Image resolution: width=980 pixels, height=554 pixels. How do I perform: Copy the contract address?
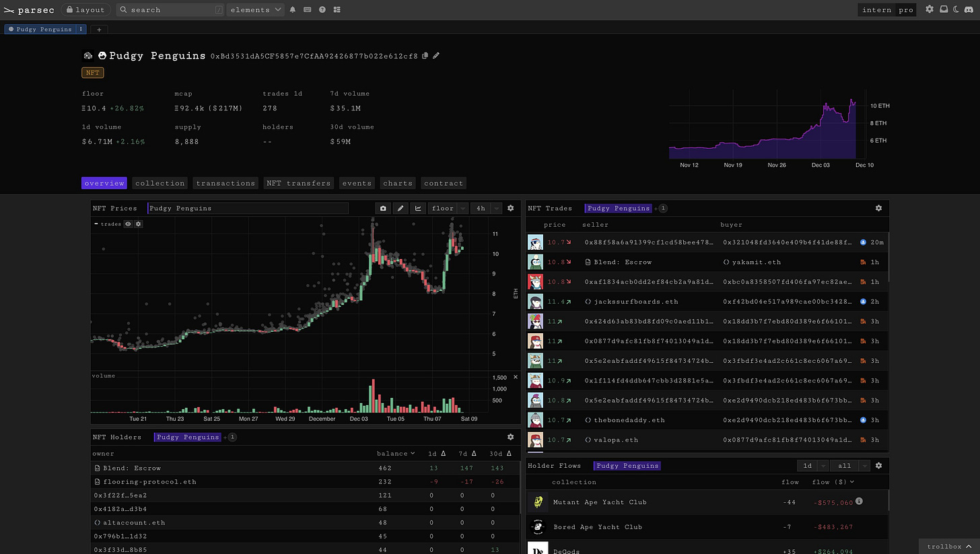coord(425,56)
